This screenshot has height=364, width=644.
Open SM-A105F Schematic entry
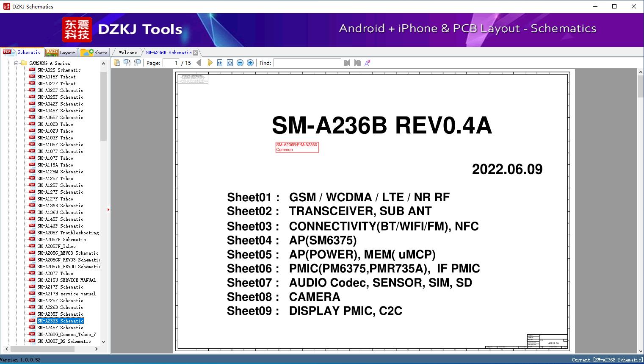(x=60, y=144)
